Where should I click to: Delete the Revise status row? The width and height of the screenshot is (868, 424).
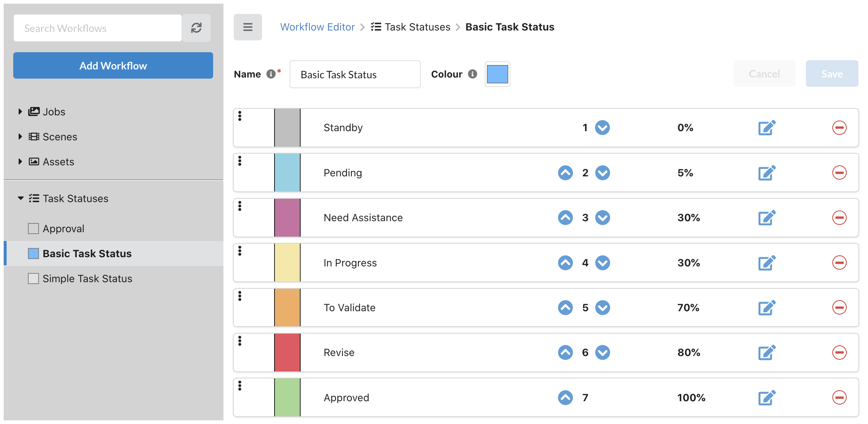pos(839,352)
